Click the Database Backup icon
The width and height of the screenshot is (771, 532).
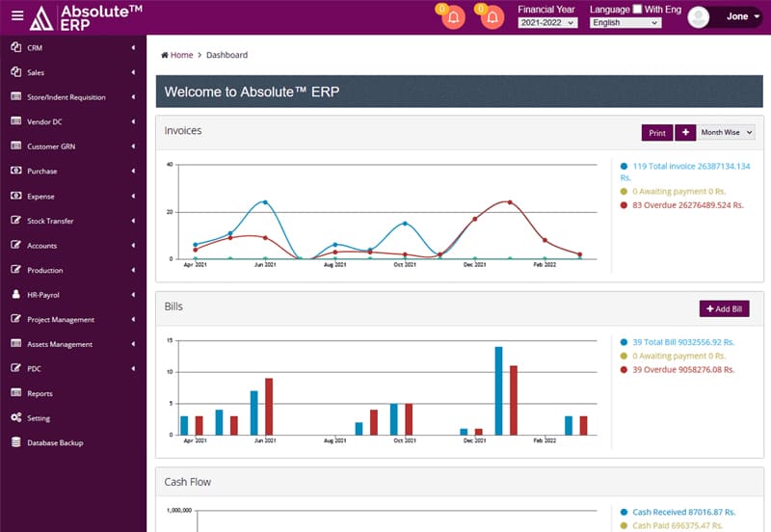(x=16, y=443)
